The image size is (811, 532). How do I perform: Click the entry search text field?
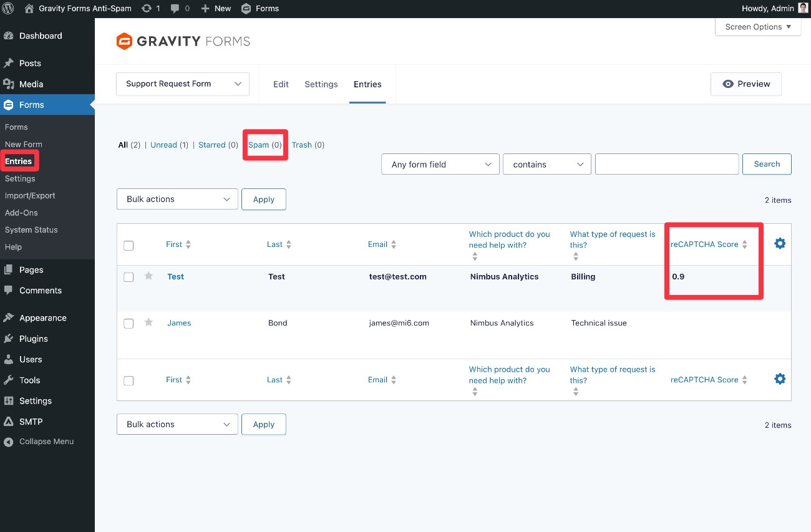click(x=666, y=164)
